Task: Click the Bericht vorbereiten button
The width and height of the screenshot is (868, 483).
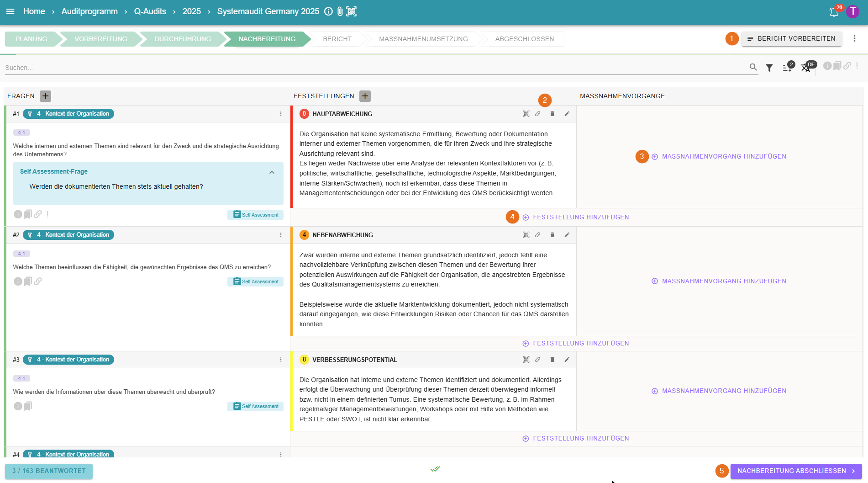Action: coord(791,39)
